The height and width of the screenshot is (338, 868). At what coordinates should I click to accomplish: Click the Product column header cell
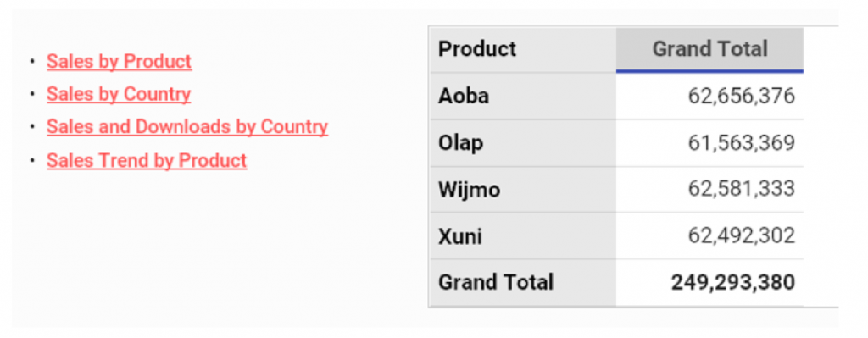(522, 49)
